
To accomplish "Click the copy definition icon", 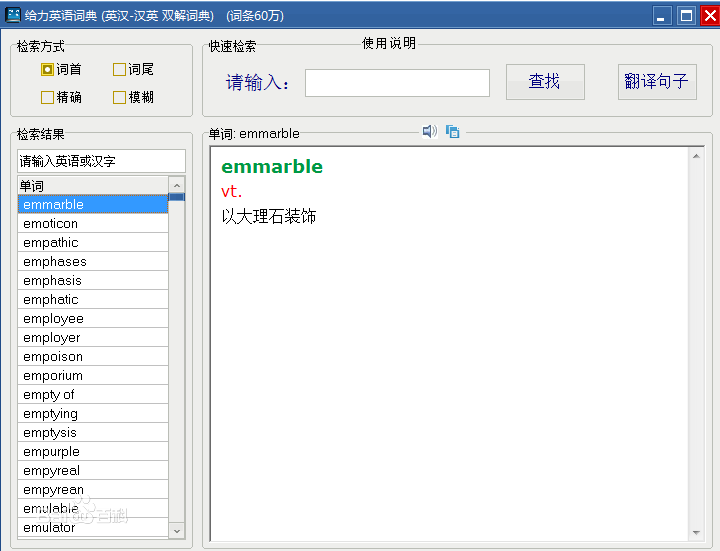I will [452, 131].
